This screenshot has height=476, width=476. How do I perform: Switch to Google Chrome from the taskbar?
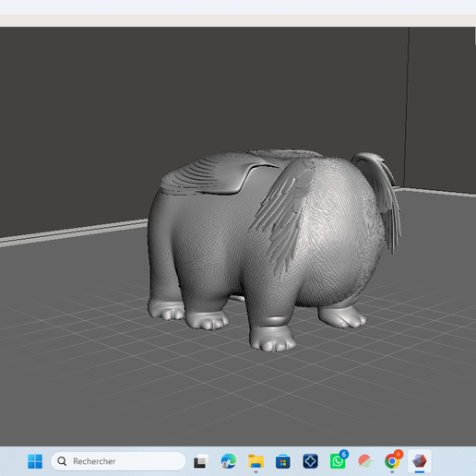point(392,461)
